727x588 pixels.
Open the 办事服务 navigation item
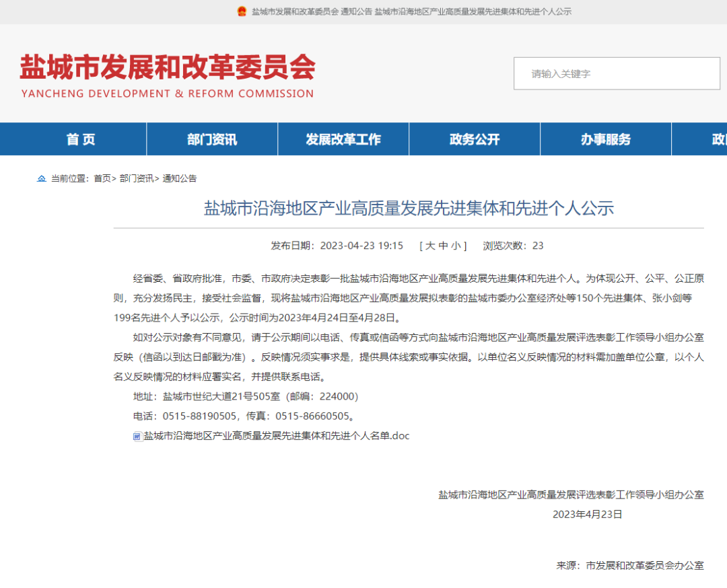click(x=606, y=139)
